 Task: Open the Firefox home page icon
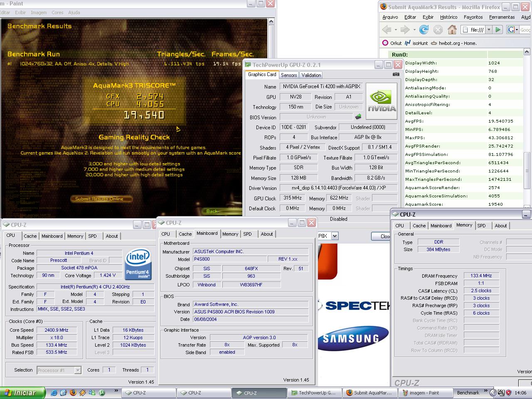(452, 30)
